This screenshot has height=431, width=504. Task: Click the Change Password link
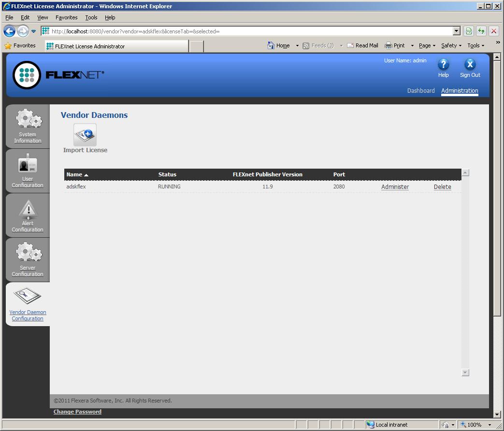[77, 412]
